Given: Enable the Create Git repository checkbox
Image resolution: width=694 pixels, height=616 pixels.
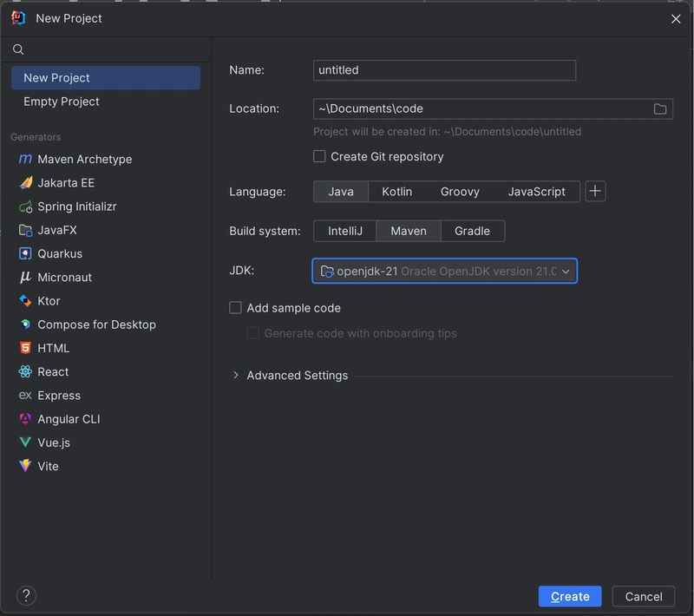Looking at the screenshot, I should (319, 157).
